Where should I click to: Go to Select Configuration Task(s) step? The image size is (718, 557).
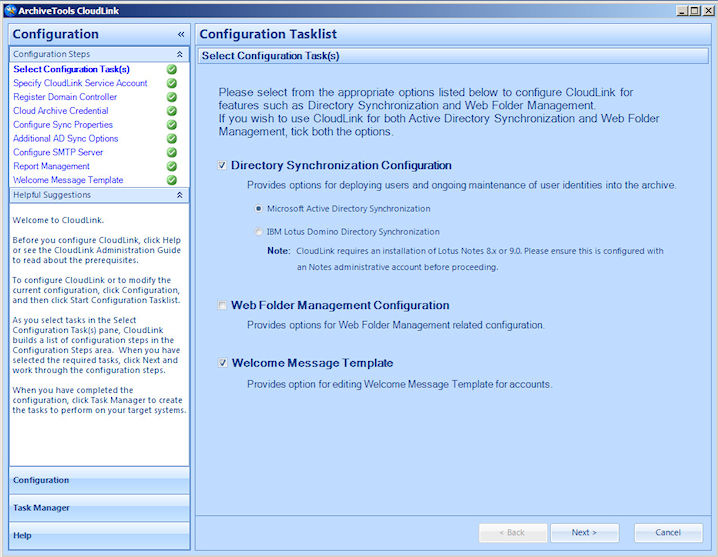coord(71,69)
